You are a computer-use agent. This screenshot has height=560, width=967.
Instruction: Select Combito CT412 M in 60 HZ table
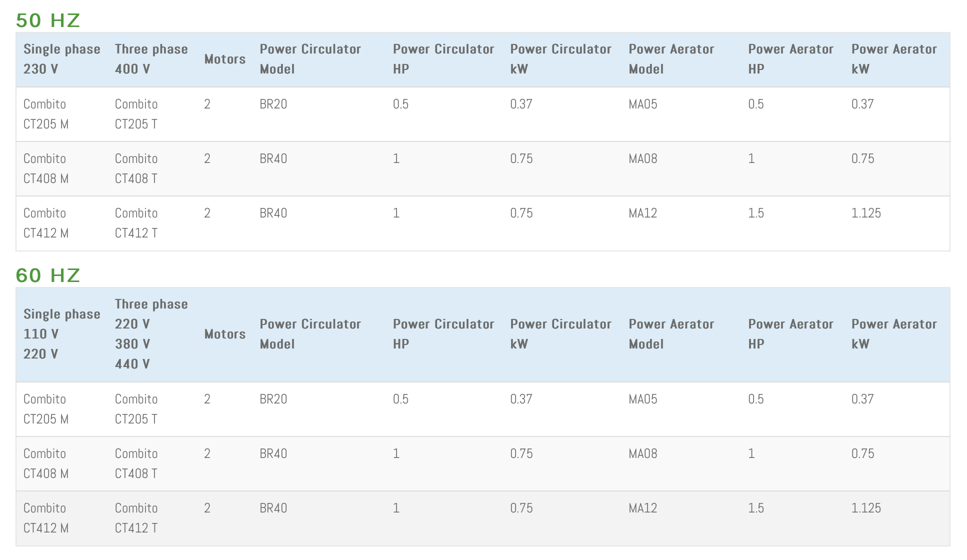(45, 518)
